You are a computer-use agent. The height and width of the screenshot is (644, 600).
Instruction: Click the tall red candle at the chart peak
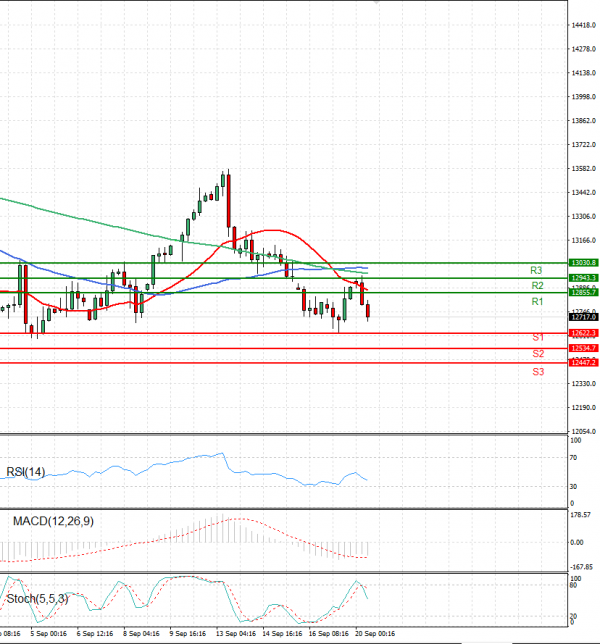click(x=228, y=200)
